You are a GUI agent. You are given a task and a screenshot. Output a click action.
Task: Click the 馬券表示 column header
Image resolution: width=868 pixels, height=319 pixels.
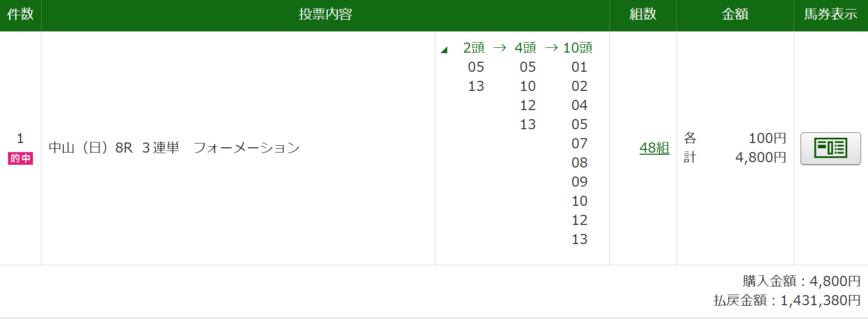(830, 15)
